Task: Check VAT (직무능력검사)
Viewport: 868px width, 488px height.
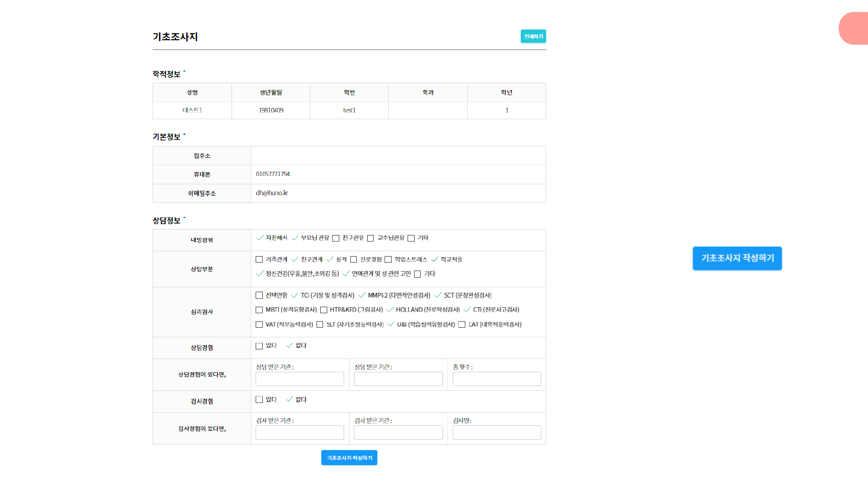Action: [259, 324]
